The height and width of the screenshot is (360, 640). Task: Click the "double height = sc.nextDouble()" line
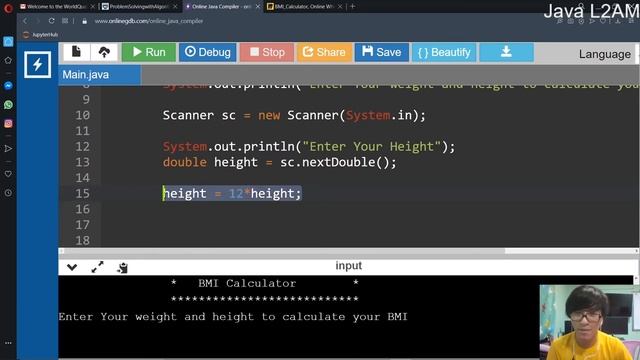point(279,162)
